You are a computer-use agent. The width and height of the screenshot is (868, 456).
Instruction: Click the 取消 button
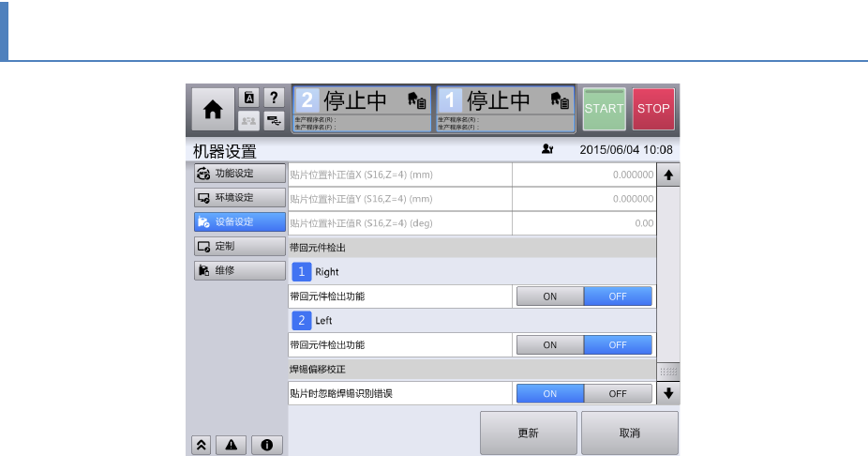coord(629,433)
